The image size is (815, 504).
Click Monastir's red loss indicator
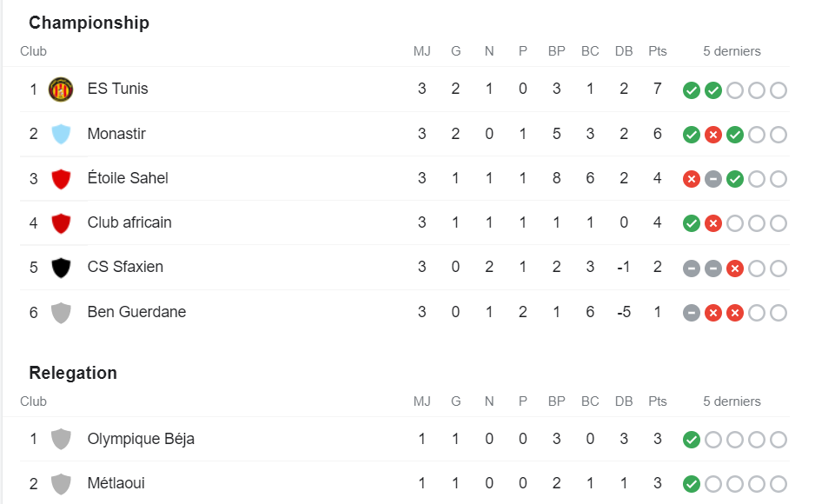(x=713, y=135)
